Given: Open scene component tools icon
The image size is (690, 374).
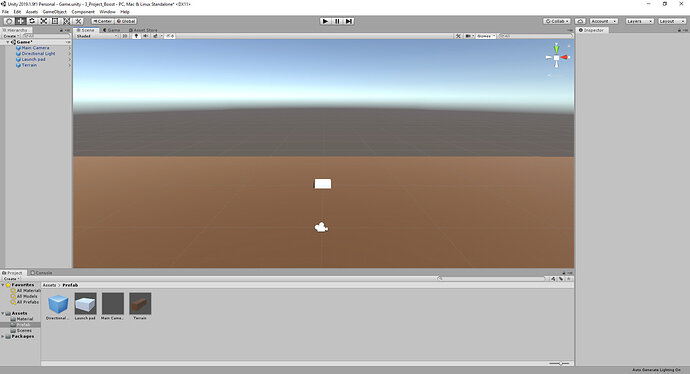Looking at the screenshot, I should coord(458,36).
